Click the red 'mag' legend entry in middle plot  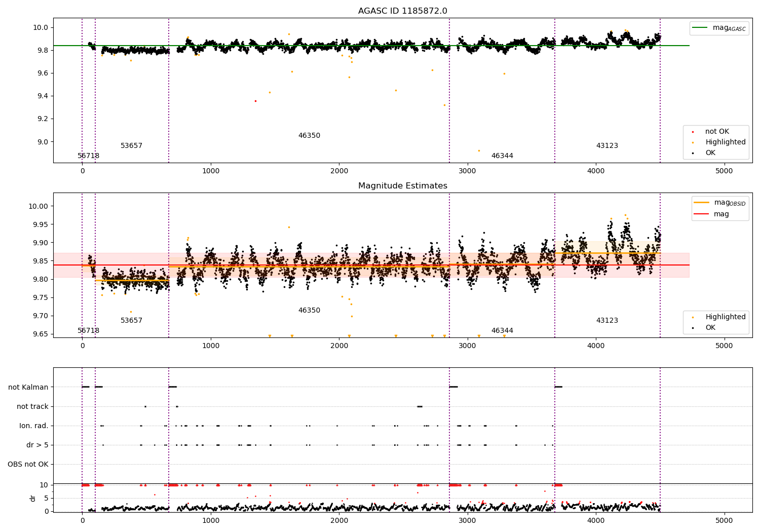[712, 214]
